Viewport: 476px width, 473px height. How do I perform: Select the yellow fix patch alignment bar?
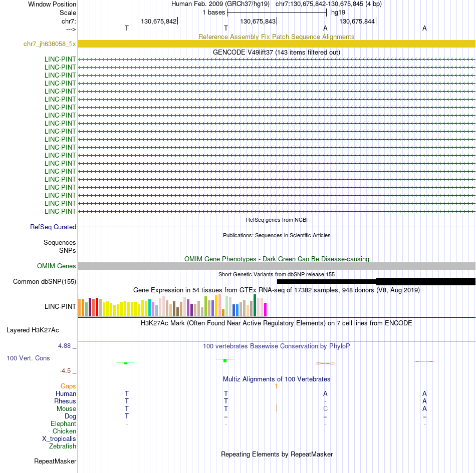[x=277, y=44]
